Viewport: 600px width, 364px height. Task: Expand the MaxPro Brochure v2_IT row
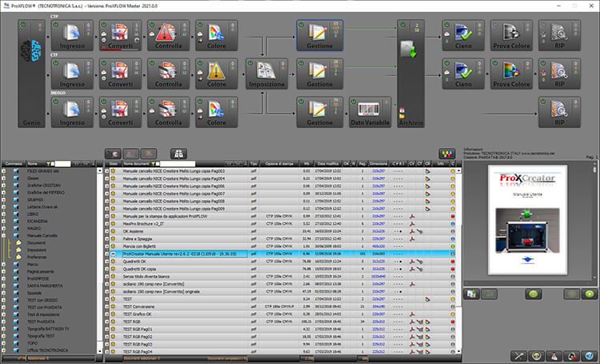click(107, 223)
